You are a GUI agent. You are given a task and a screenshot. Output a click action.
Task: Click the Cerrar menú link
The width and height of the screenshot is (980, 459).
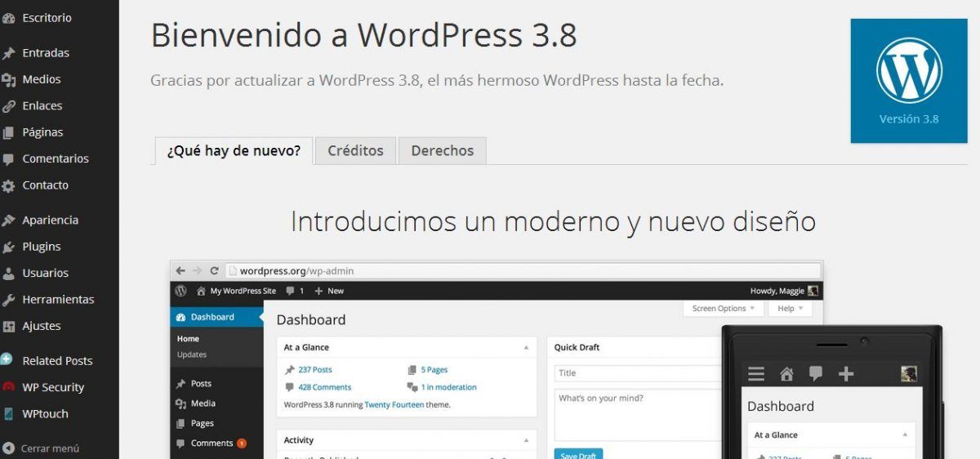point(50,448)
